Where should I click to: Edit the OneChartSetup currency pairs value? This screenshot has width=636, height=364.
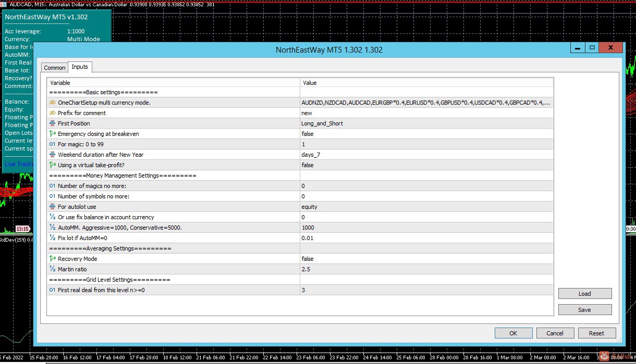(426, 103)
